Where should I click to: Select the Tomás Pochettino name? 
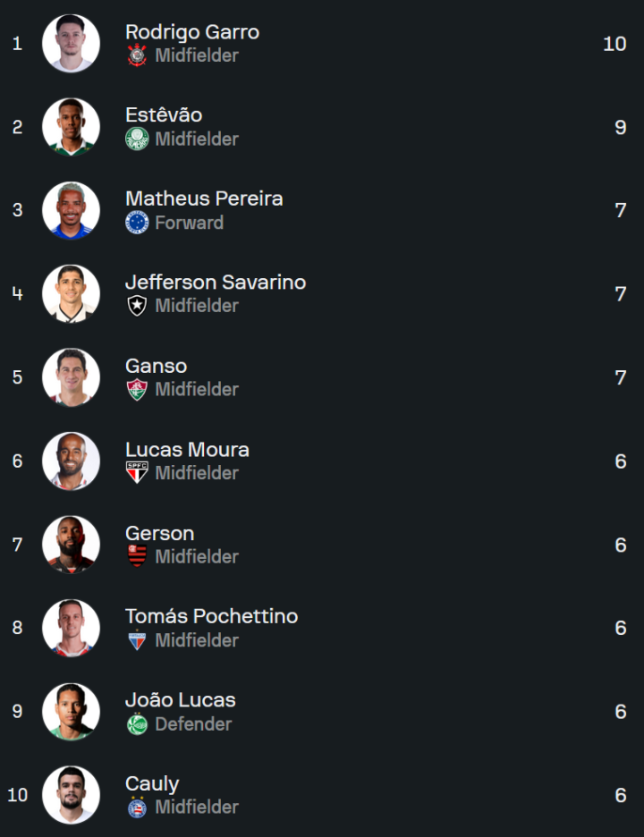[211, 616]
